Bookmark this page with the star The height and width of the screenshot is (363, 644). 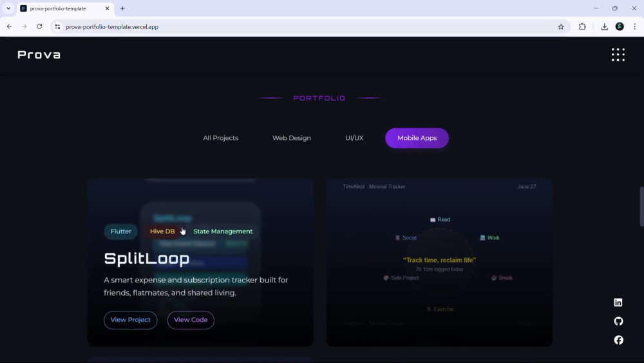[561, 26]
